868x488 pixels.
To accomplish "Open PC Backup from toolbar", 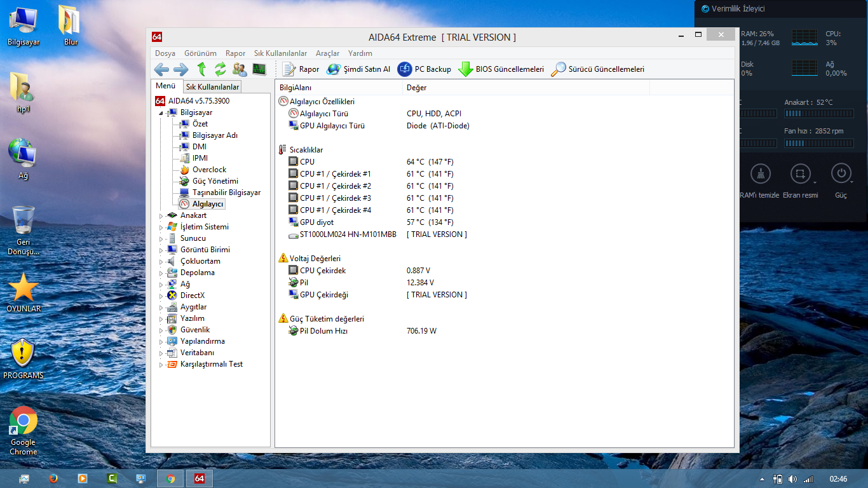I will (424, 69).
